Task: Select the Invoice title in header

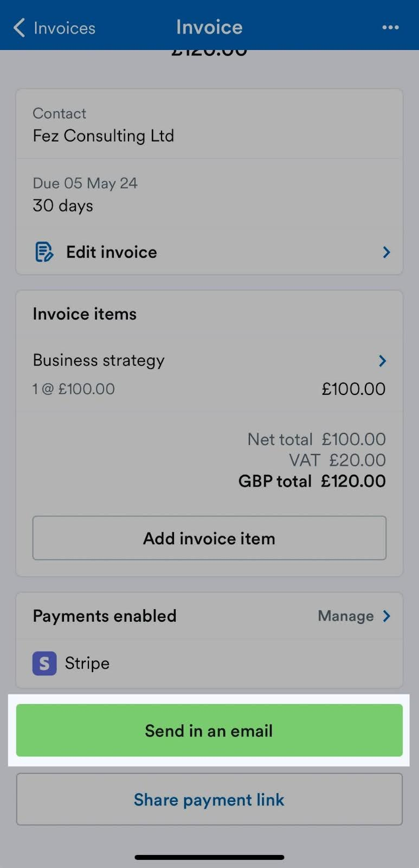Action: 209,27
